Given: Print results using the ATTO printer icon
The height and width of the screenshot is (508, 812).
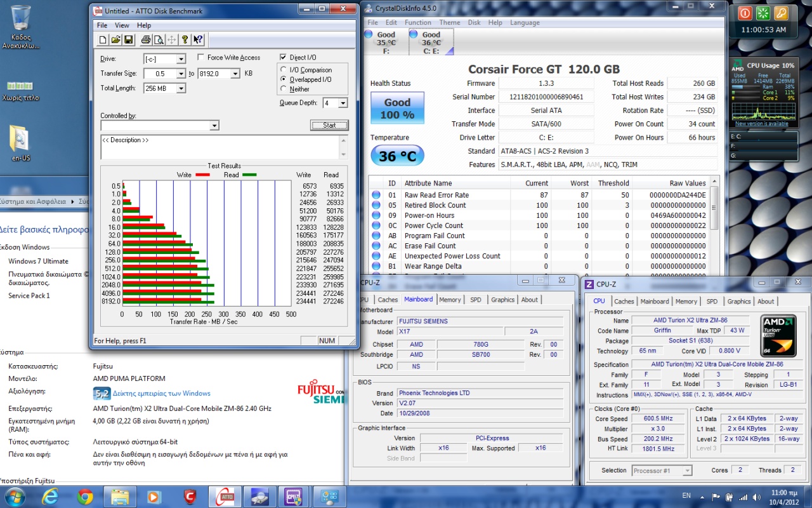Looking at the screenshot, I should [146, 40].
